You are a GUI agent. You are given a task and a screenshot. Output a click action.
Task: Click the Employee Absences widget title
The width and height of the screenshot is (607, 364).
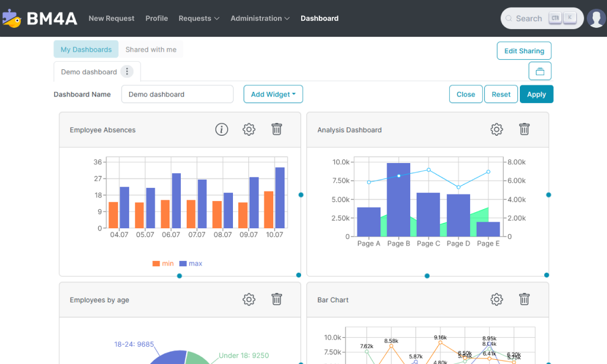(103, 130)
